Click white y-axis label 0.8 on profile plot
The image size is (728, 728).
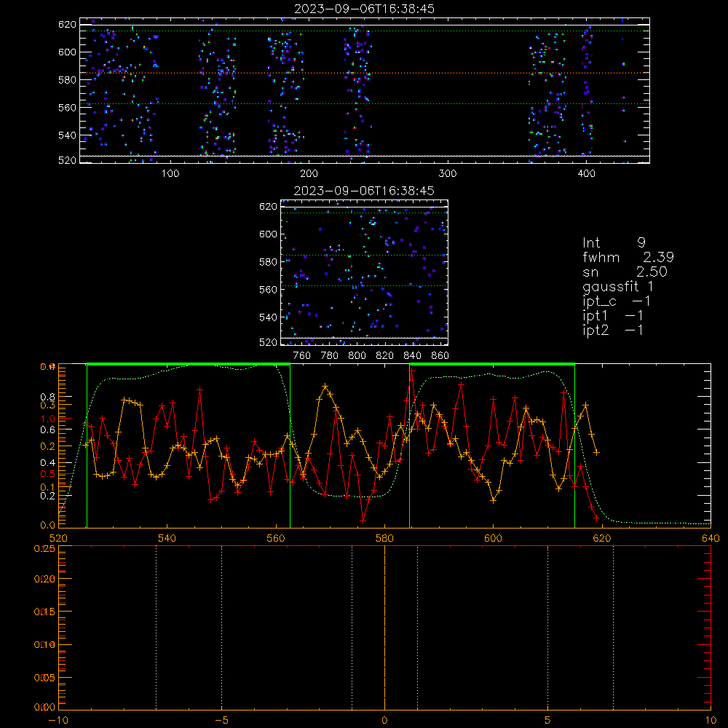(48, 397)
